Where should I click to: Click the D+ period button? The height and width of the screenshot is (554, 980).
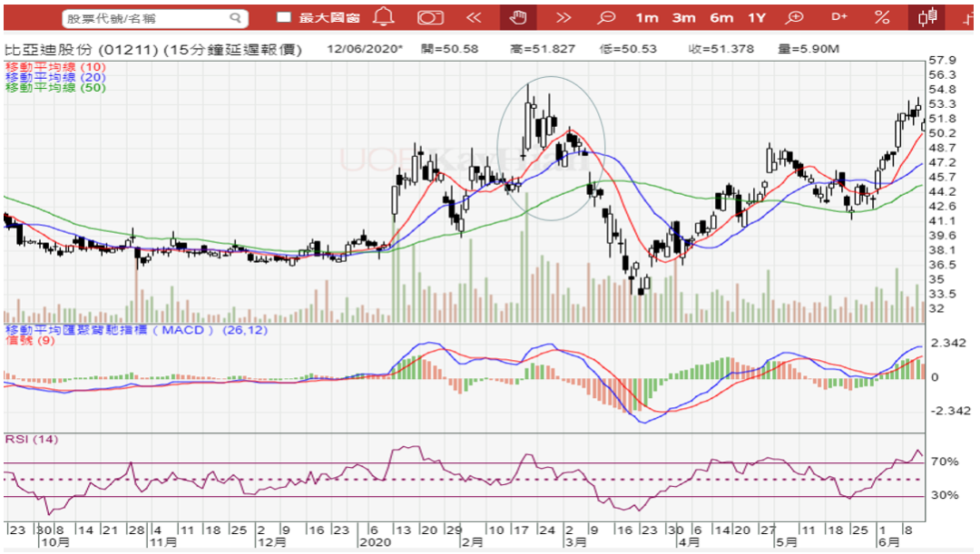click(838, 17)
